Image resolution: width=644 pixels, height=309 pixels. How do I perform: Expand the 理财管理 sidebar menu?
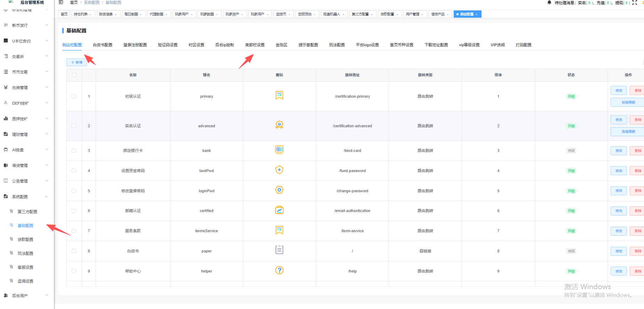click(x=27, y=134)
